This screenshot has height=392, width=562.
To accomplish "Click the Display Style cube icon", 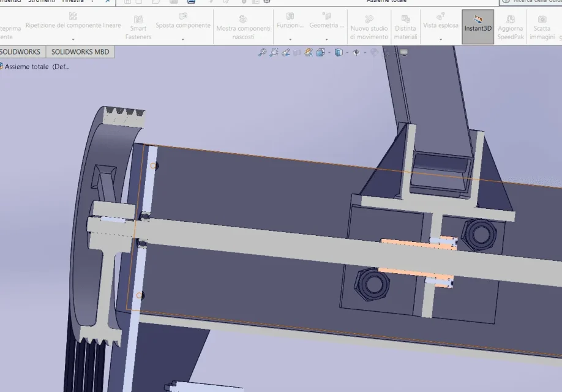I will click(x=339, y=53).
